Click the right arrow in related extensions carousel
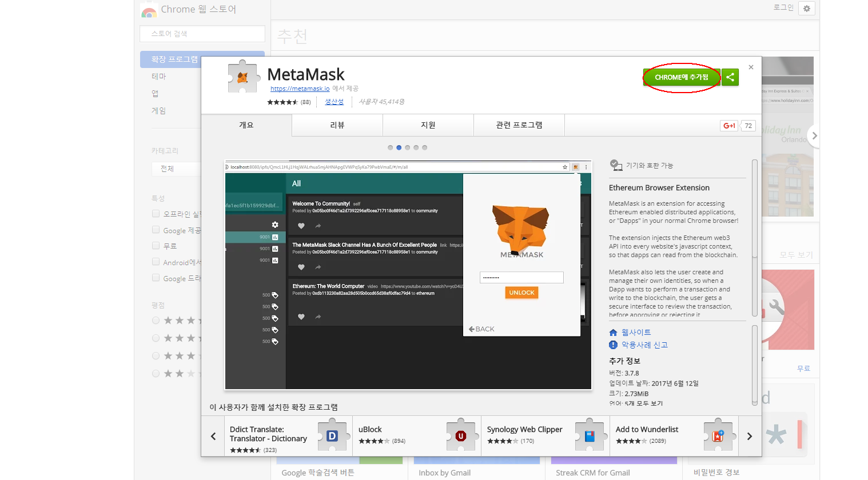 [749, 436]
